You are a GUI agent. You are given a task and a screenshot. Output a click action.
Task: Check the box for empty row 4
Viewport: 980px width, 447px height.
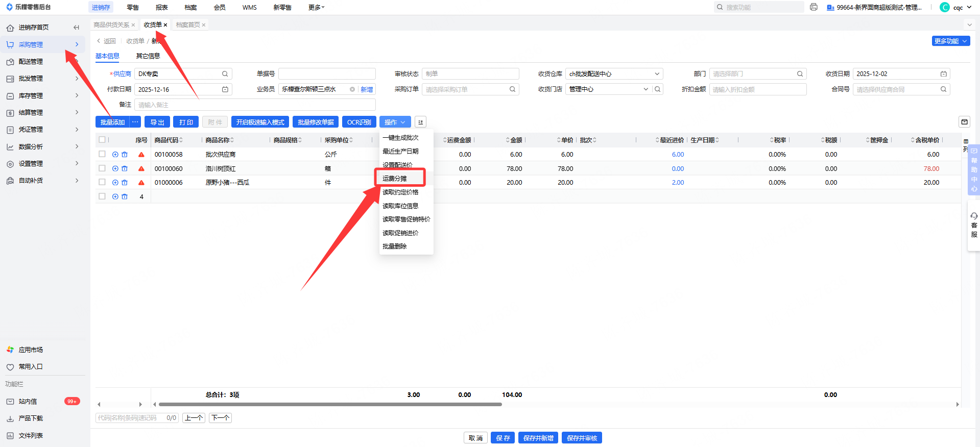coord(102,196)
